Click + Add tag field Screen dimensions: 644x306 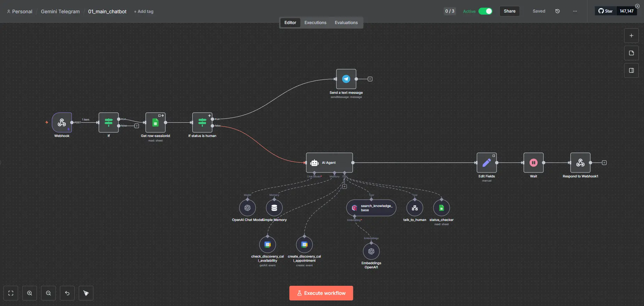(144, 12)
